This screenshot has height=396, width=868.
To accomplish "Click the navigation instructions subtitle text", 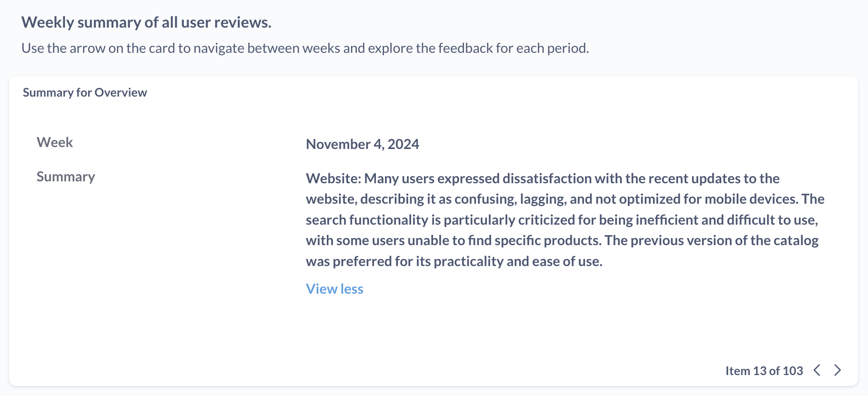I will [x=305, y=48].
